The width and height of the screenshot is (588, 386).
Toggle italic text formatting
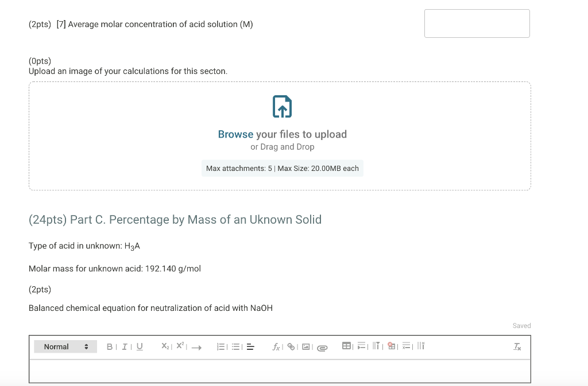[x=124, y=346]
